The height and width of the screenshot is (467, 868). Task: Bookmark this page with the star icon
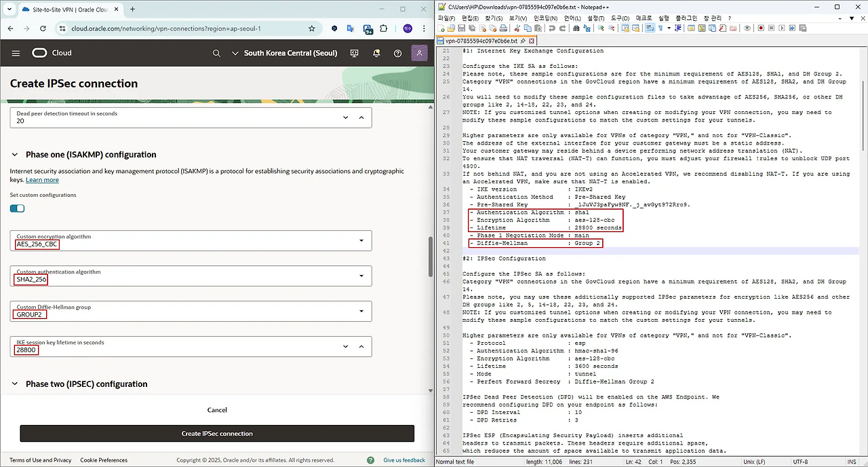tap(312, 29)
